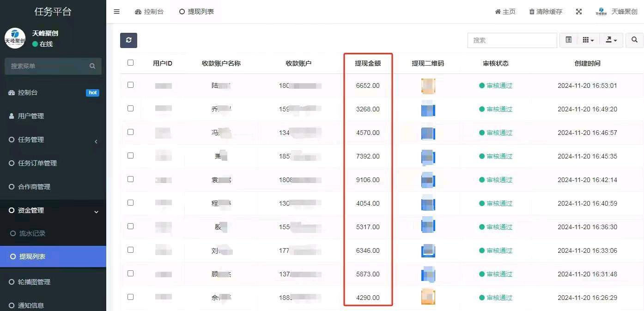Check the select-all checkbox in table header
Image resolution: width=644 pixels, height=311 pixels.
[x=130, y=63]
